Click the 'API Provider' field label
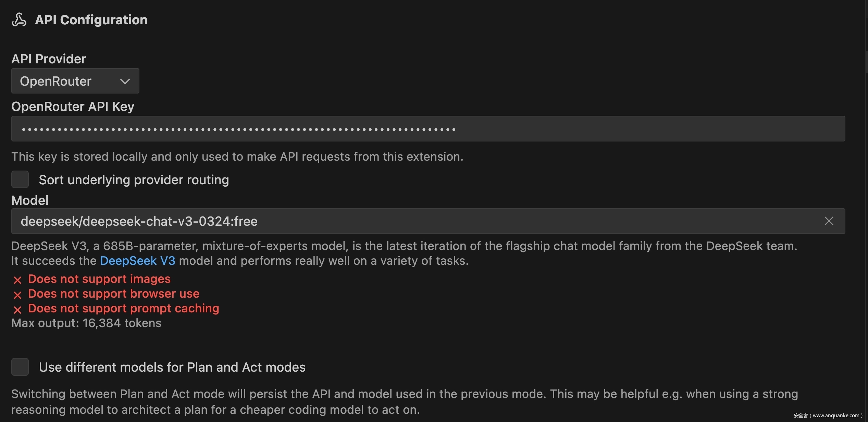The image size is (868, 422). [49, 59]
